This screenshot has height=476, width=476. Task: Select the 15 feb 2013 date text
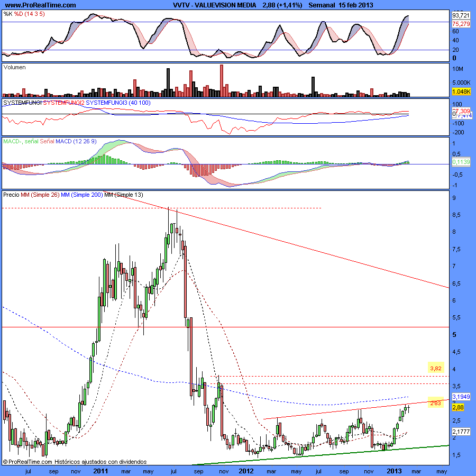pos(356,5)
